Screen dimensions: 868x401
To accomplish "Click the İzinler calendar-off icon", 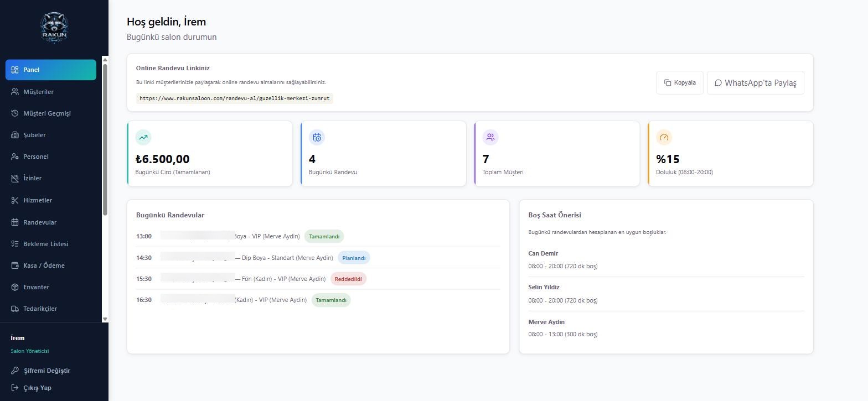I will pyautogui.click(x=15, y=178).
